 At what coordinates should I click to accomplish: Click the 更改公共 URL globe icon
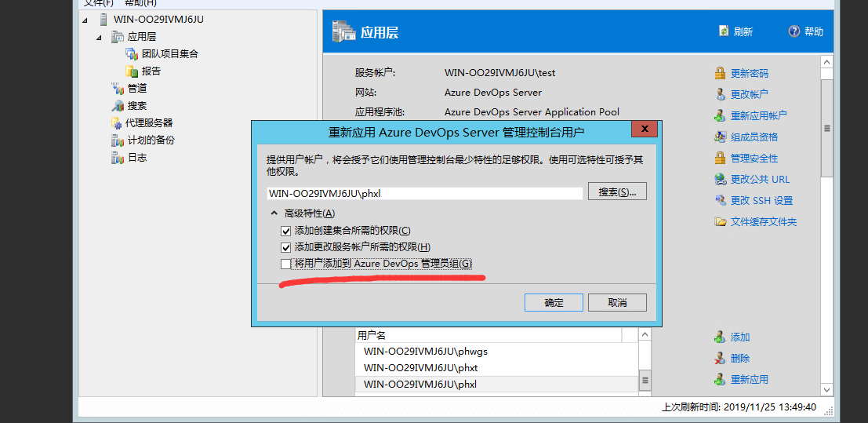tap(720, 179)
